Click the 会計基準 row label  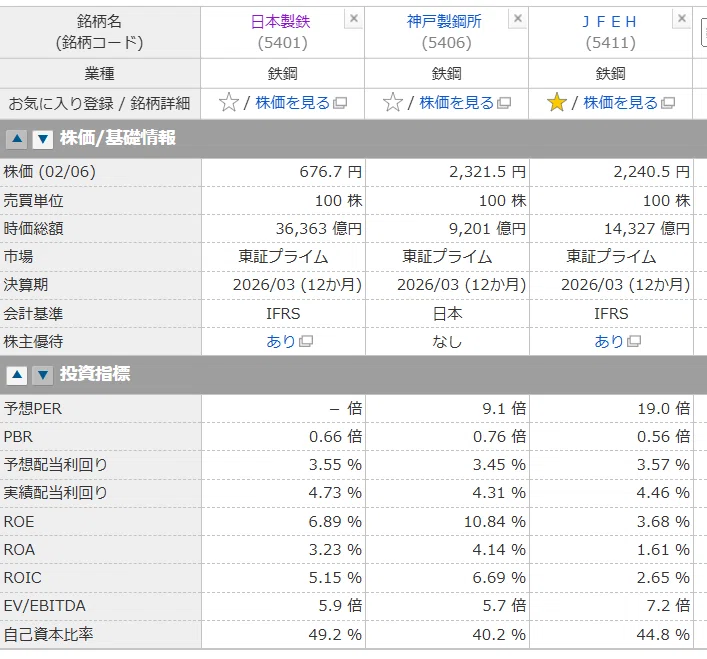(x=33, y=314)
